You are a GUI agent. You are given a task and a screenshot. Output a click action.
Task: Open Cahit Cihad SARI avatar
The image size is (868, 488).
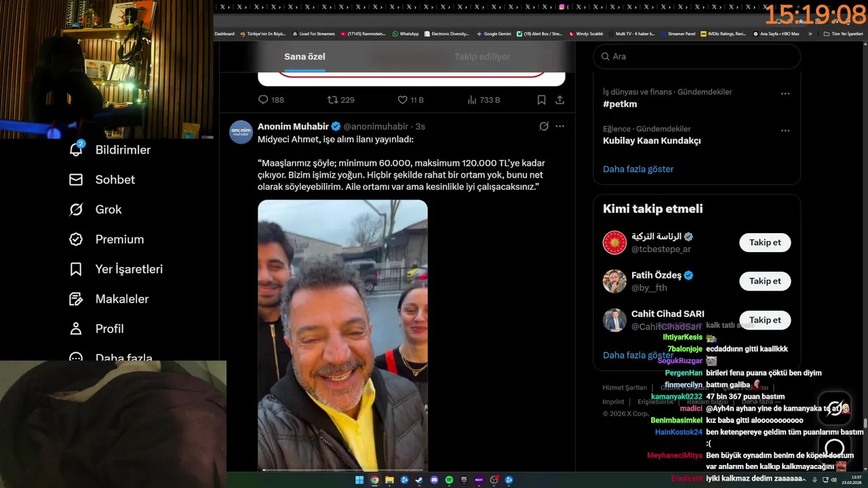pos(614,320)
